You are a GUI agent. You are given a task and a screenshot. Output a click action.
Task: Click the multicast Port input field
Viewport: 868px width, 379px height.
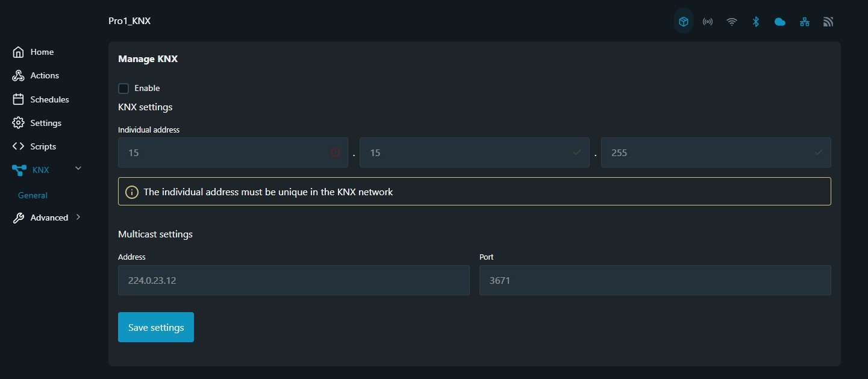(x=655, y=280)
